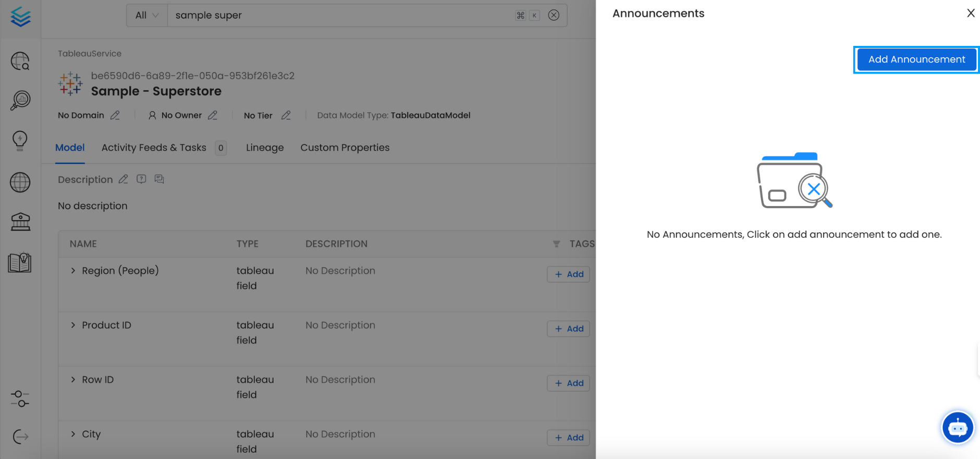
Task: Open the Domains globe sidebar icon
Action: pyautogui.click(x=20, y=182)
